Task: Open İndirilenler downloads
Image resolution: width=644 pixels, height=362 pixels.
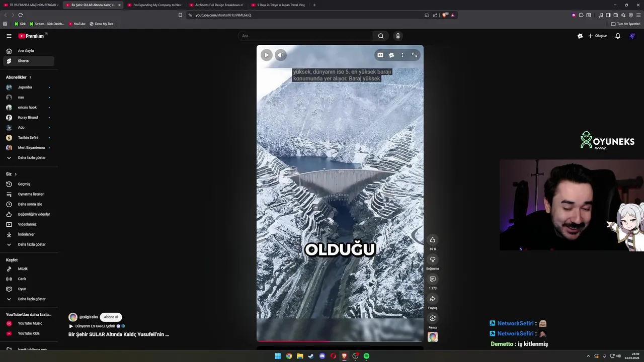Action: pos(28,234)
